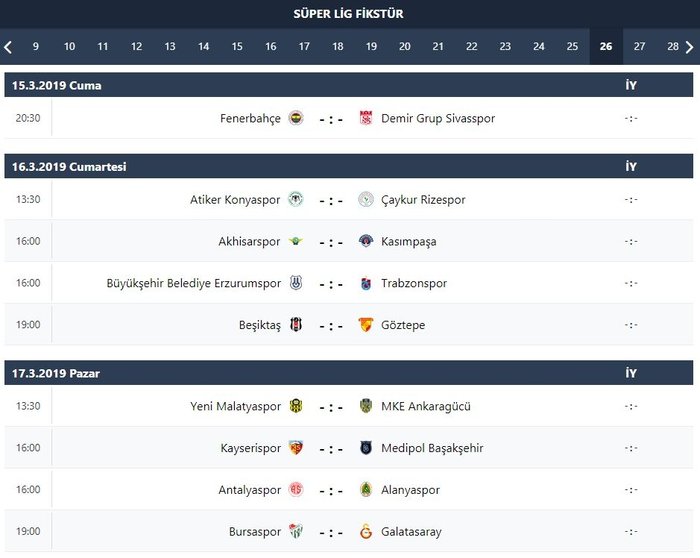
Task: Open week 17 fixture tab
Action: pyautogui.click(x=304, y=46)
